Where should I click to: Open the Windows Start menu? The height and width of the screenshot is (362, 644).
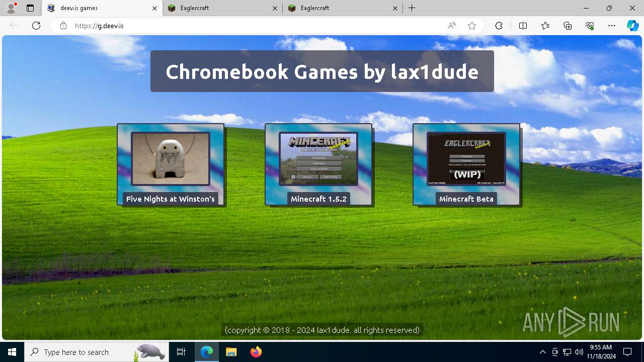pyautogui.click(x=12, y=352)
